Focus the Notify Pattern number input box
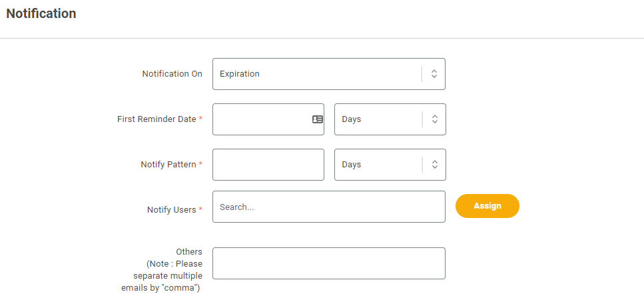This screenshot has width=644, height=302. tap(268, 165)
